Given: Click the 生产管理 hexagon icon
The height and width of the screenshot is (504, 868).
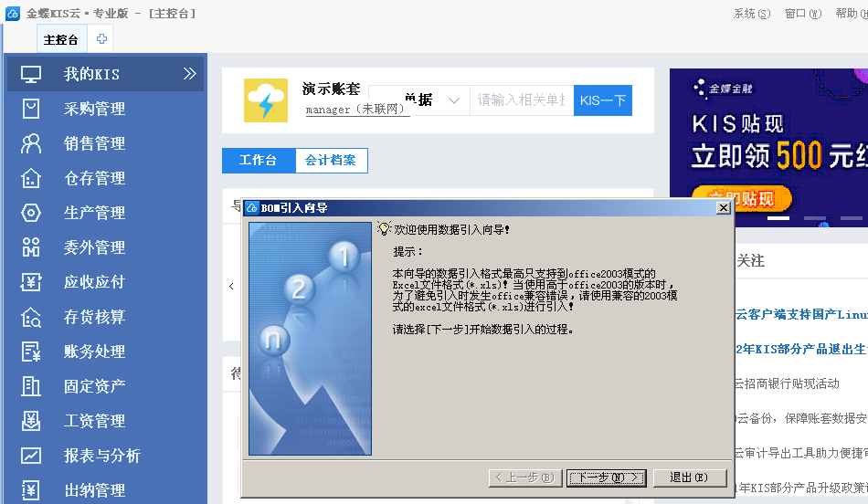Looking at the screenshot, I should 31,213.
